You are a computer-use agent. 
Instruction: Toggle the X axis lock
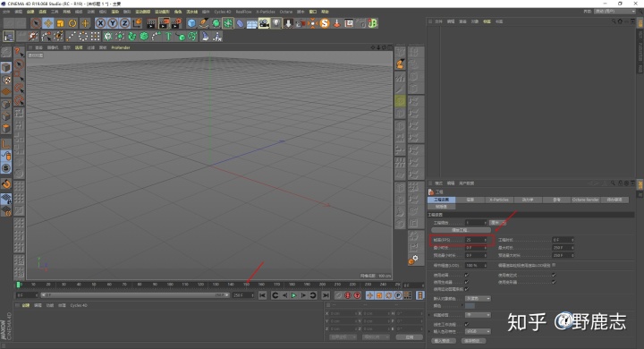pyautogui.click(x=100, y=23)
